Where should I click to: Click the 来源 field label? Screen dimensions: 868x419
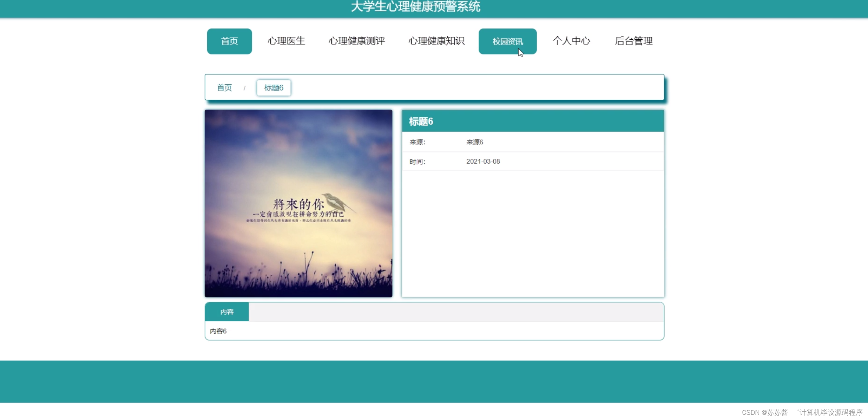point(417,142)
